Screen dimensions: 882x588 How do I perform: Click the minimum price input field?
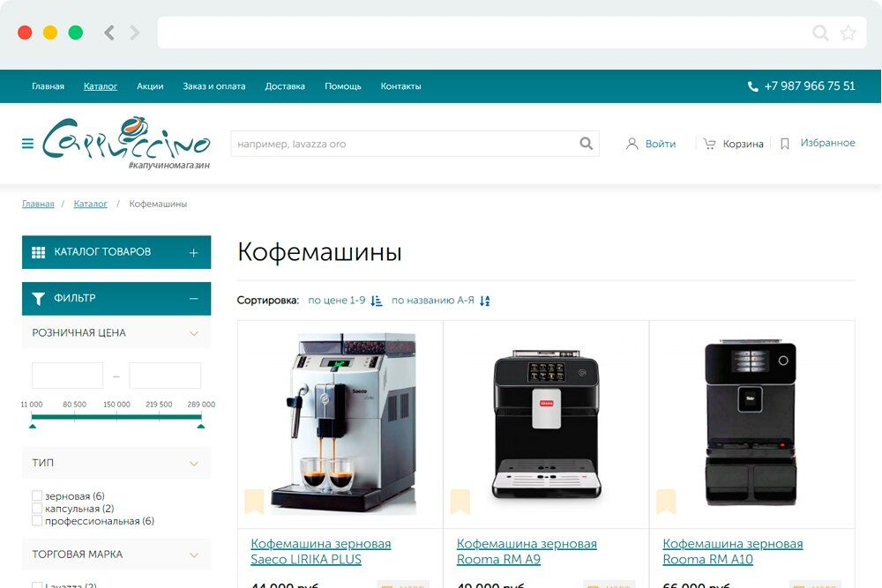68,376
